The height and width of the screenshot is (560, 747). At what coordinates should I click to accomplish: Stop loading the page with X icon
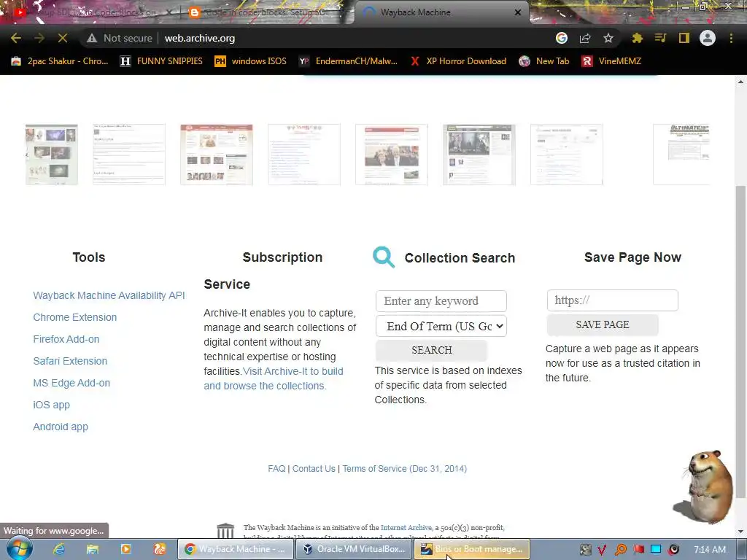coord(63,38)
